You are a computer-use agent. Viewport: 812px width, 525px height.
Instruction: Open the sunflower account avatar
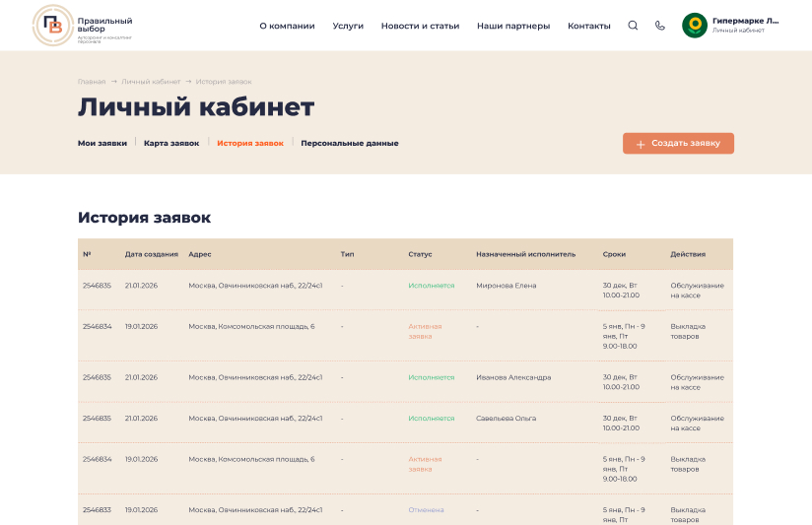pos(695,26)
